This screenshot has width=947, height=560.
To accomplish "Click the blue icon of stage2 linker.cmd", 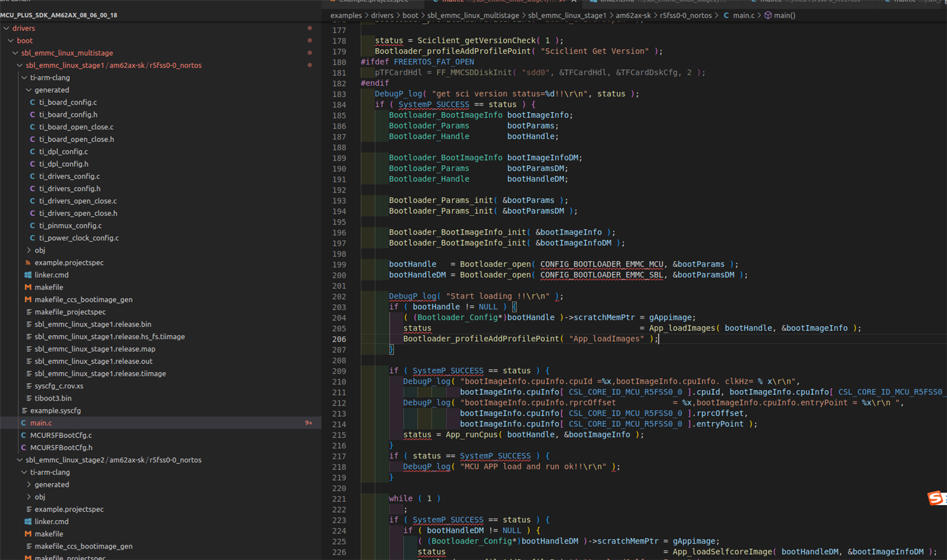I will point(28,522).
